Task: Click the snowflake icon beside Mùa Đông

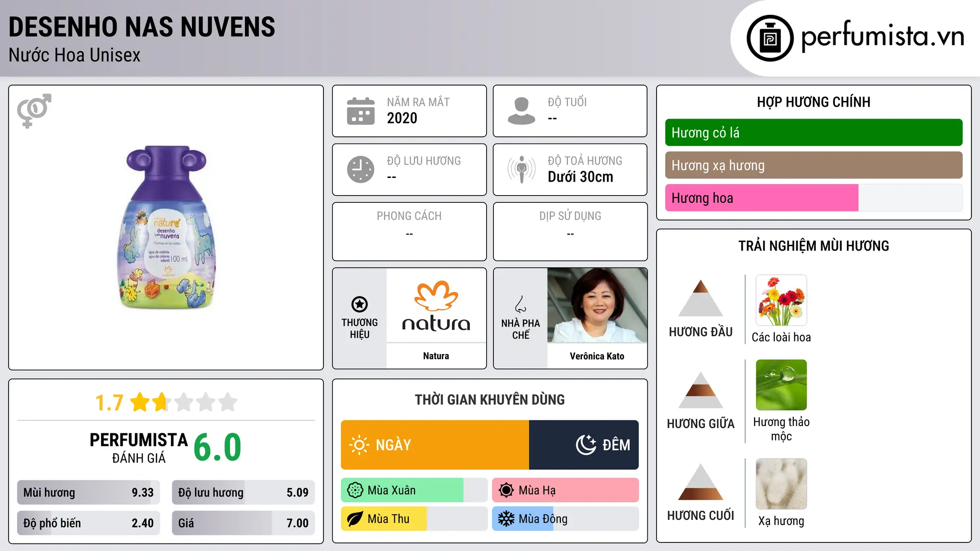Action: [506, 519]
